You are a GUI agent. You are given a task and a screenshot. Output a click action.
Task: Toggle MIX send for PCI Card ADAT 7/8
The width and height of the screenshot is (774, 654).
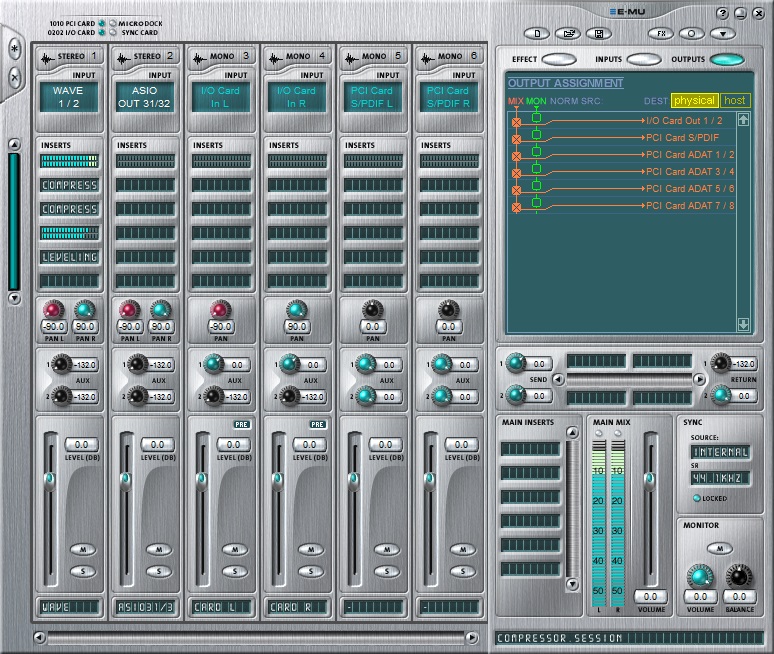pos(516,207)
